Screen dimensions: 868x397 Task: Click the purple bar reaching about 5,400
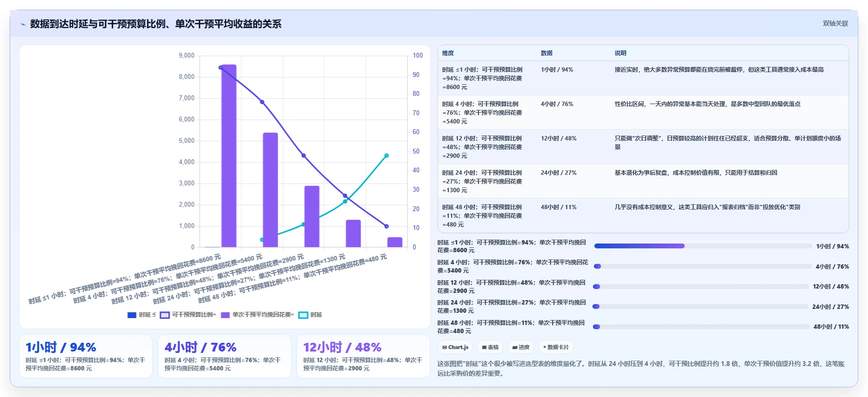[270, 190]
